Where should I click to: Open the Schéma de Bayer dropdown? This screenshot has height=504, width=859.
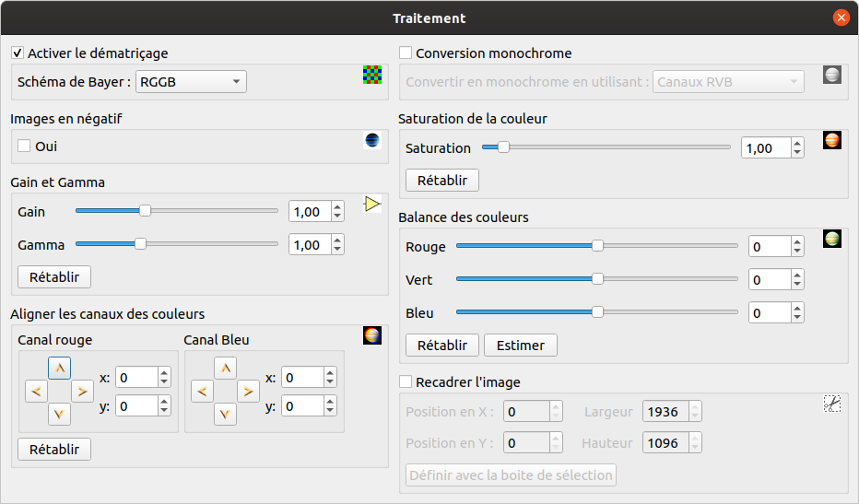(191, 82)
